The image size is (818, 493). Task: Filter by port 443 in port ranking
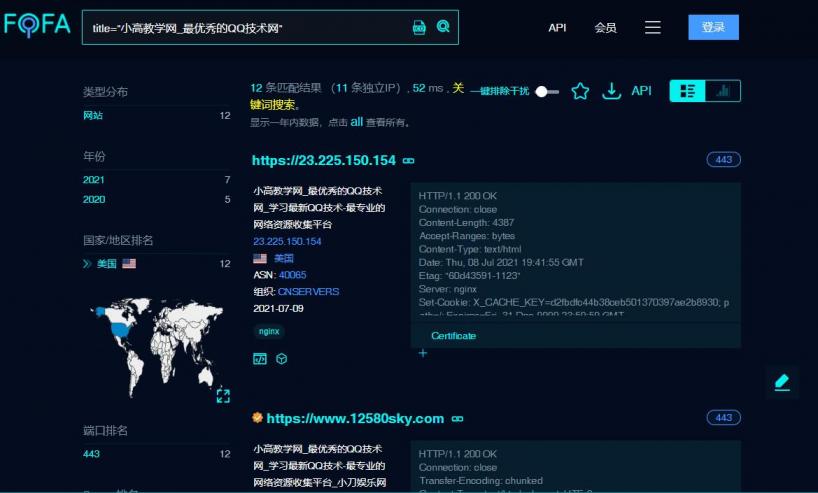pos(91,454)
